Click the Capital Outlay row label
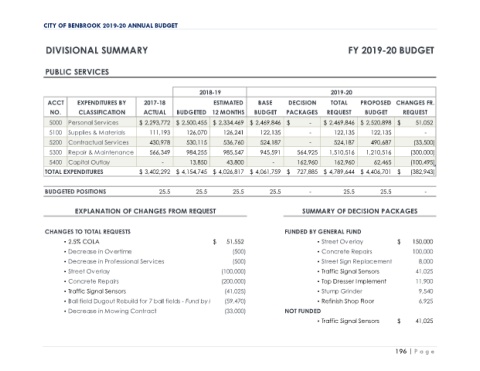This screenshot has width=480, height=371. pos(89,162)
